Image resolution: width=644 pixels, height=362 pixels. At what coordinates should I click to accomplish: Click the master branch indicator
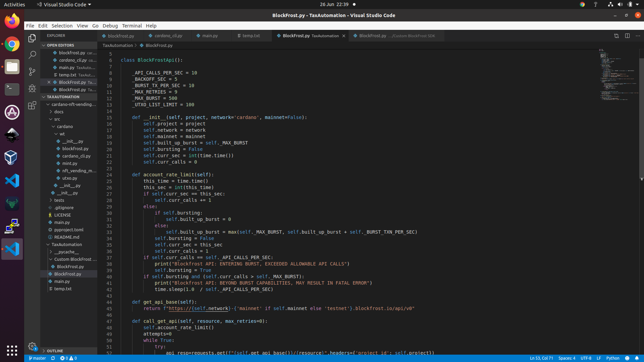pyautogui.click(x=37, y=358)
